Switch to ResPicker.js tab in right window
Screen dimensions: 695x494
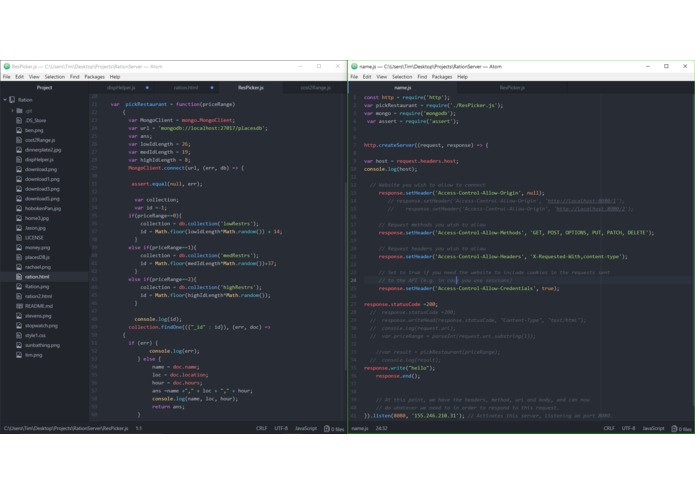click(512, 88)
